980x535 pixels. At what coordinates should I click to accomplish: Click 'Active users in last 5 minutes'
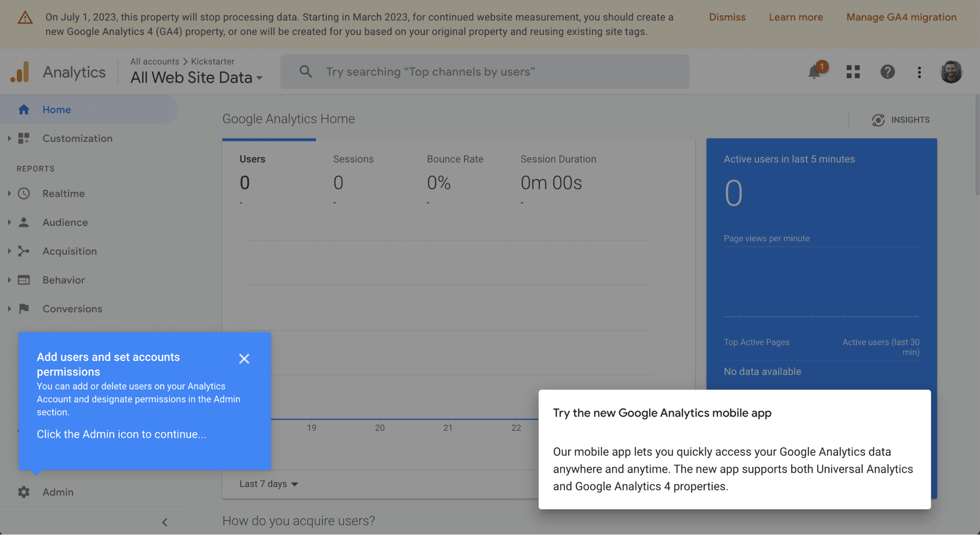pyautogui.click(x=789, y=159)
